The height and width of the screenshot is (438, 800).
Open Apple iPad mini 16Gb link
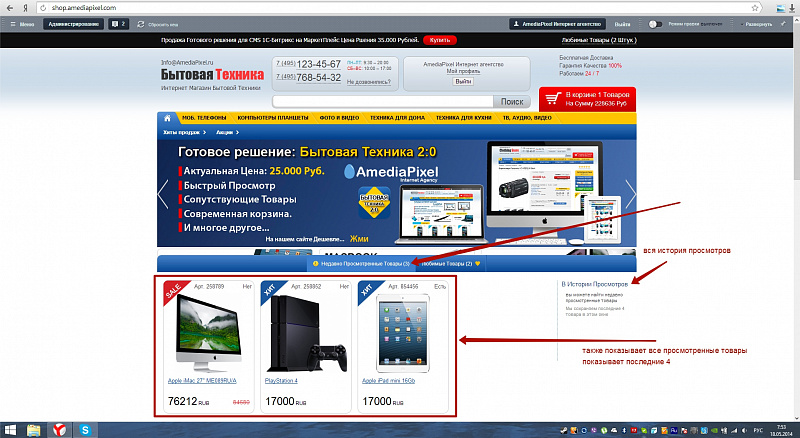(388, 381)
